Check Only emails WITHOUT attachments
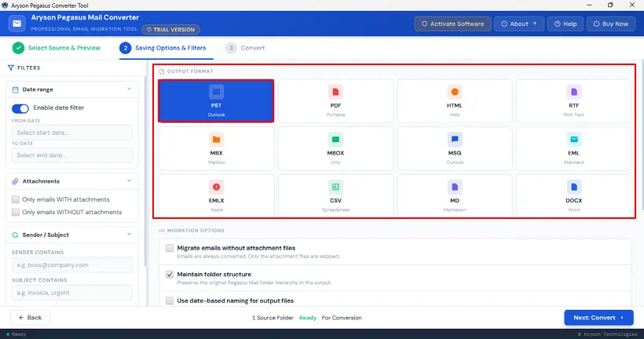Image resolution: width=644 pixels, height=339 pixels. [x=16, y=212]
